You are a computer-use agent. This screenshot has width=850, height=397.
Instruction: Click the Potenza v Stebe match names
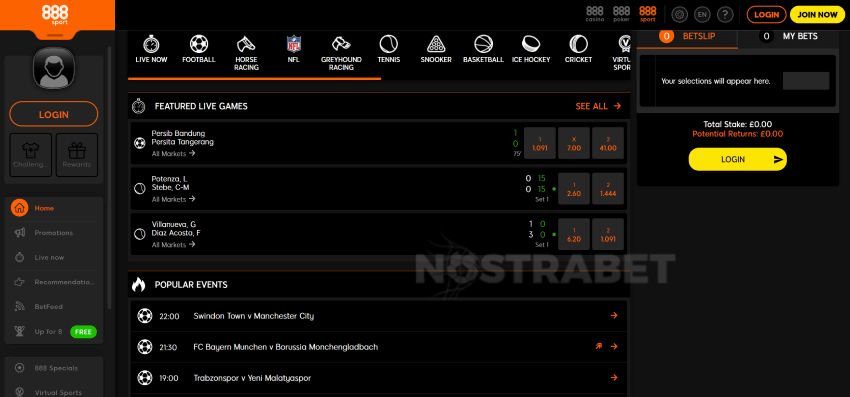point(170,183)
